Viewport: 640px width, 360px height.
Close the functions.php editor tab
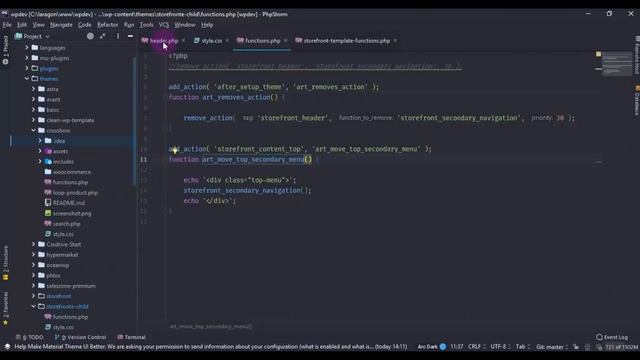pos(285,41)
